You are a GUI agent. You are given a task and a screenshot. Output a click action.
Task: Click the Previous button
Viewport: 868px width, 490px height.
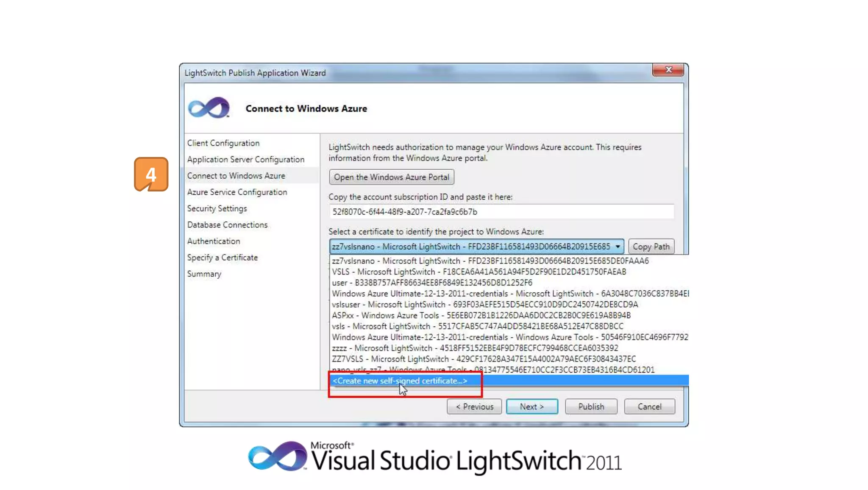(x=474, y=406)
